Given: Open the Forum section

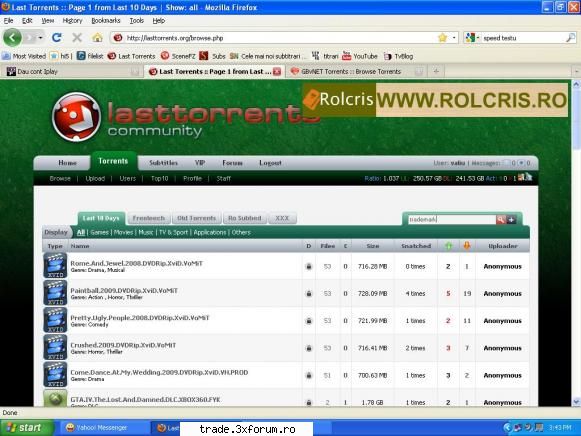Looking at the screenshot, I should (232, 163).
